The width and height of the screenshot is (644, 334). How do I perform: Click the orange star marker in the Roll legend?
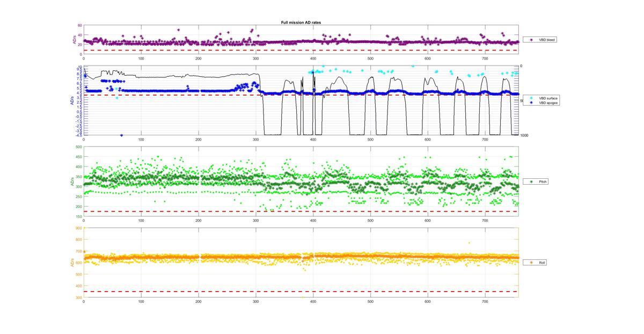point(531,263)
